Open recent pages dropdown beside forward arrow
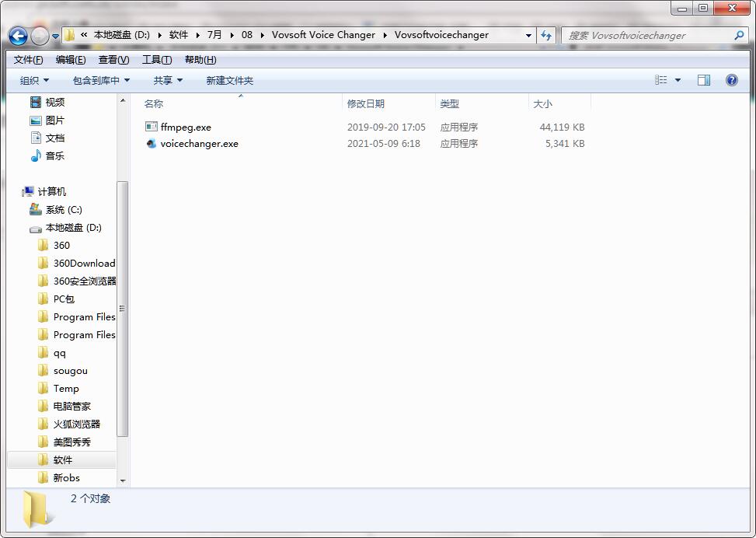 pos(55,37)
